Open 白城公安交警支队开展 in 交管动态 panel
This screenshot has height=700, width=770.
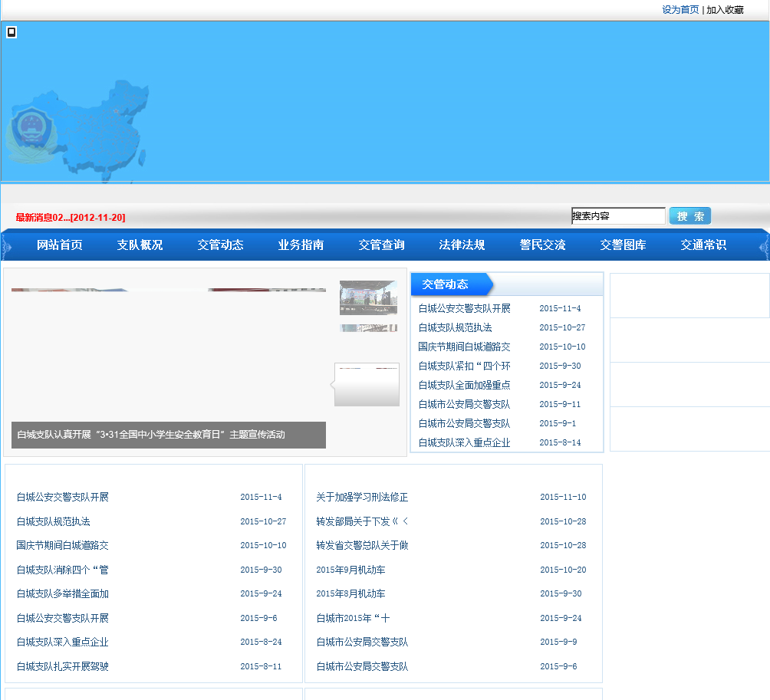click(x=464, y=308)
